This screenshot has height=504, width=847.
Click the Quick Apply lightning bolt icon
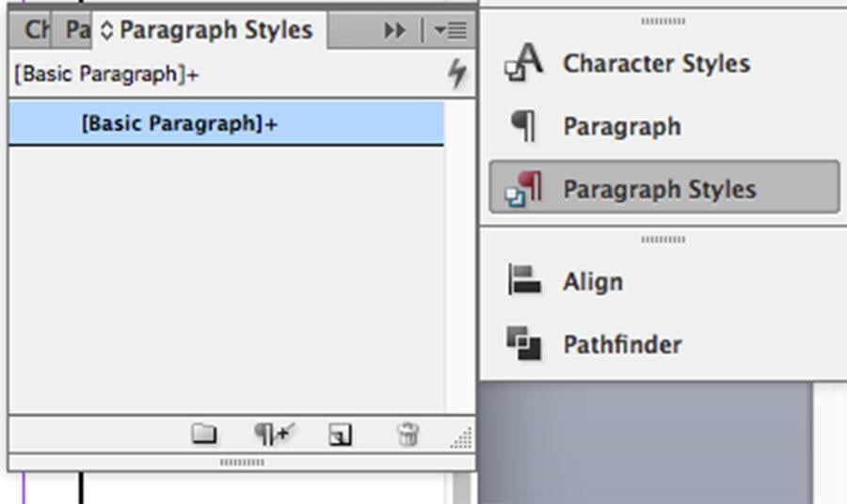pos(456,73)
